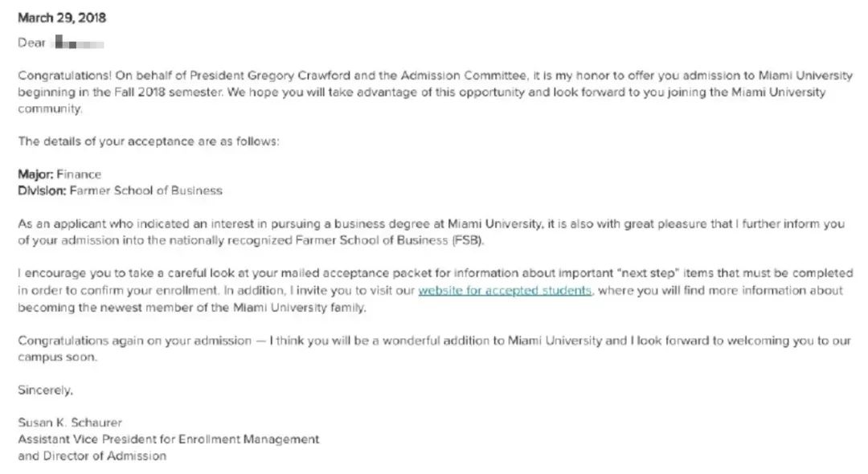This screenshot has width=868, height=474.
Task: Click the bold 'Division:' label
Action: click(42, 191)
